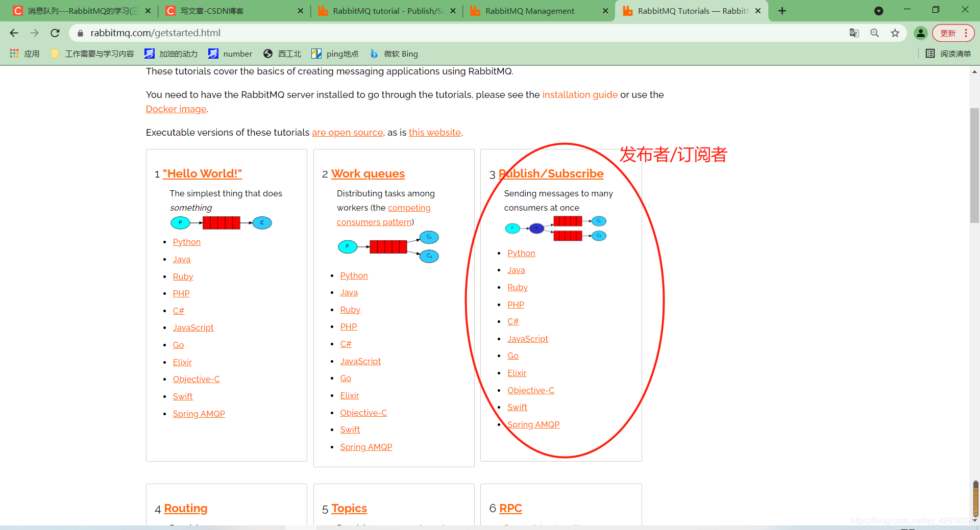Click the scrollbar up arrow
Screen dimensions: 980x530
(974, 72)
